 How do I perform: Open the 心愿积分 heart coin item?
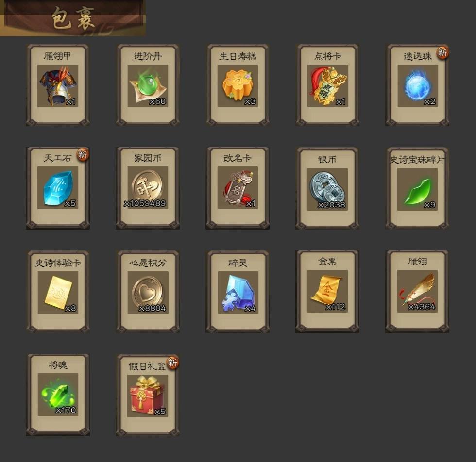(148, 292)
